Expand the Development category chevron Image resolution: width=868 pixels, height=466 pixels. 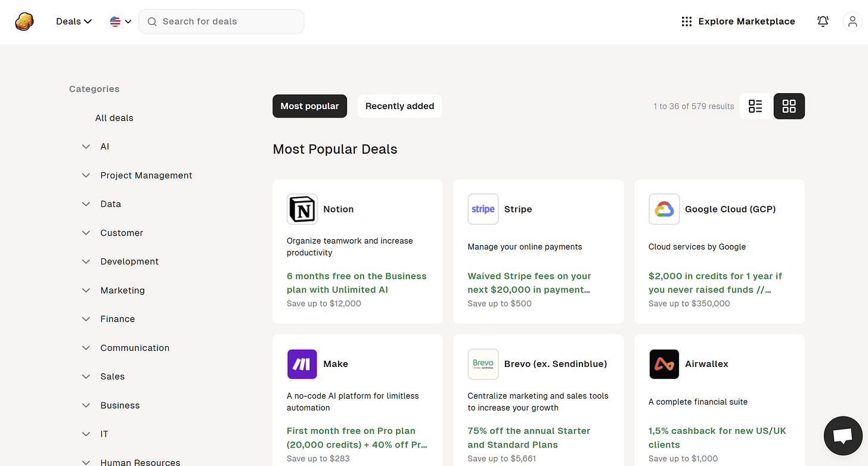[86, 261]
